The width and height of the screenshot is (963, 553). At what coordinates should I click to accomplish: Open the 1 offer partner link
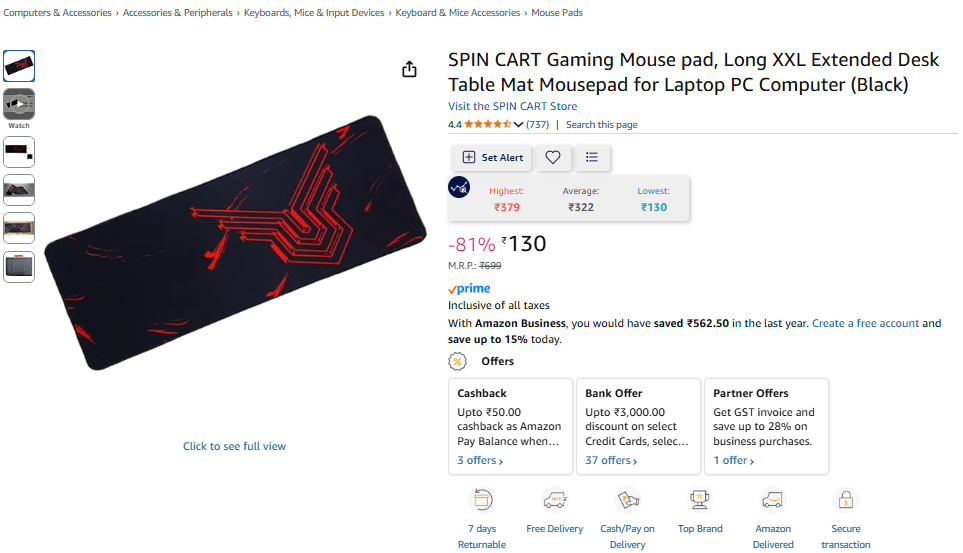[733, 460]
